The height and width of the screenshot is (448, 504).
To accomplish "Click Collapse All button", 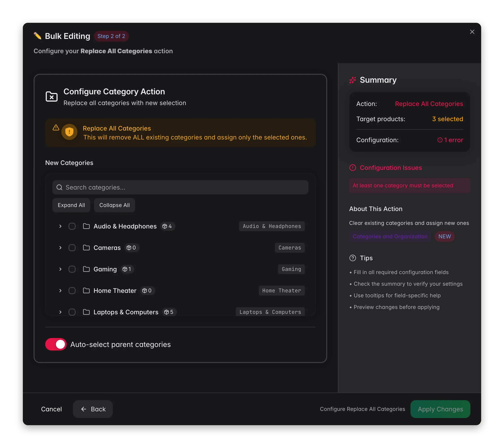I will 114,205.
